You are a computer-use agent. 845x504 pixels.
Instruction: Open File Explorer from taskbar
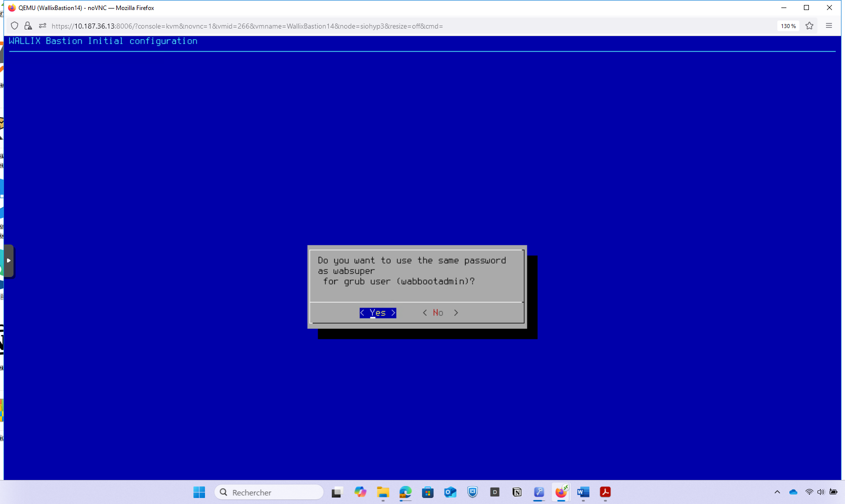coord(383,492)
